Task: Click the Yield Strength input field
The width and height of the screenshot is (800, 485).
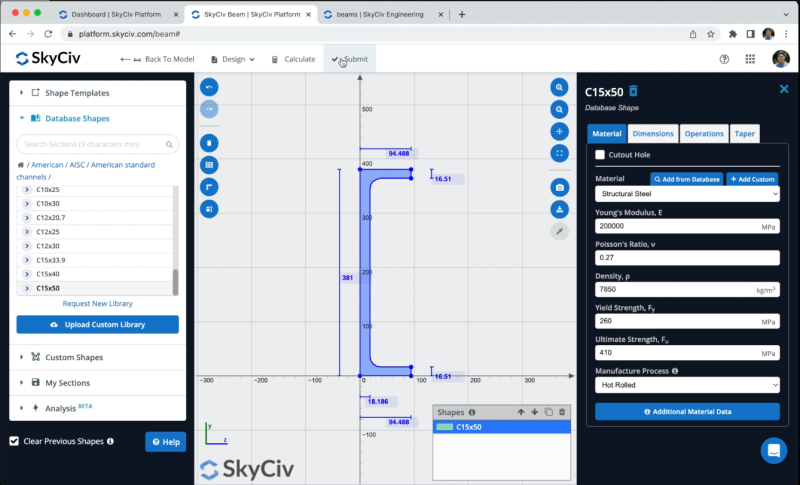Action: (687, 321)
